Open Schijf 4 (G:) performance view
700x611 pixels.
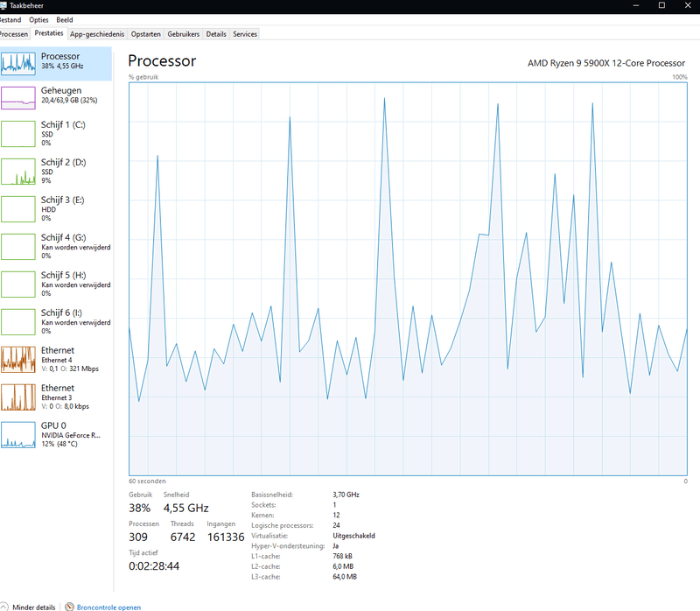(56, 246)
